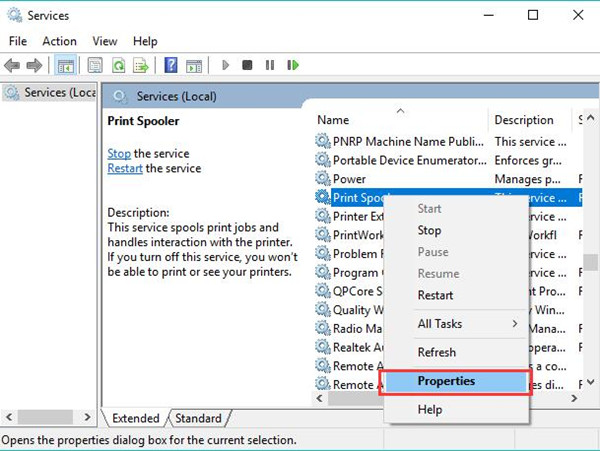Click the Restart Service toolbar icon
This screenshot has height=451, width=600.
coord(293,65)
